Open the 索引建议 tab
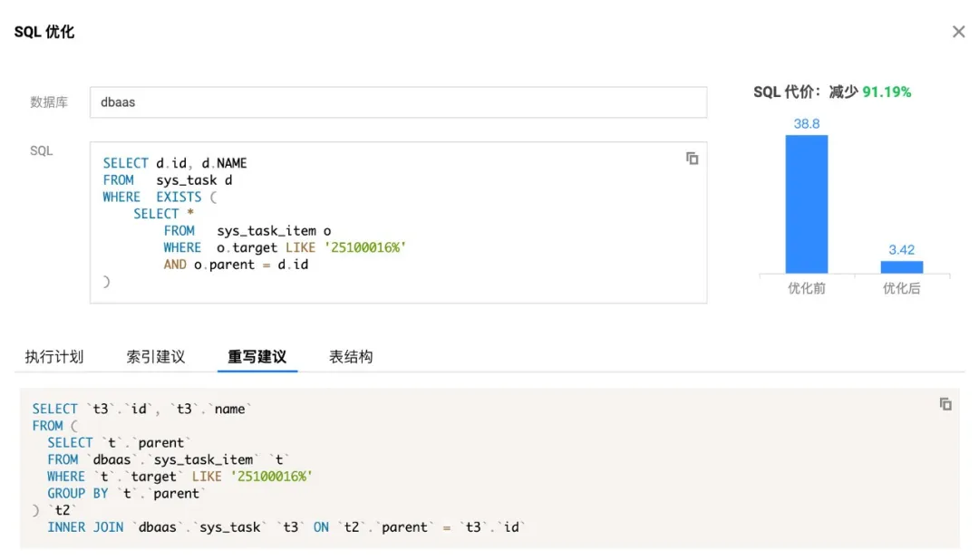Image resolution: width=979 pixels, height=560 pixels. pyautogui.click(x=156, y=357)
